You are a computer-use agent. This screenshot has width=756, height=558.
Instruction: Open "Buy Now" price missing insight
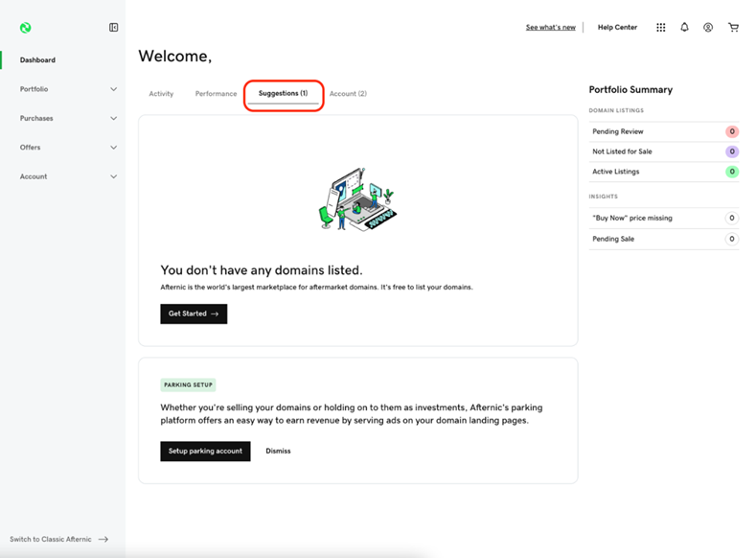click(663, 218)
